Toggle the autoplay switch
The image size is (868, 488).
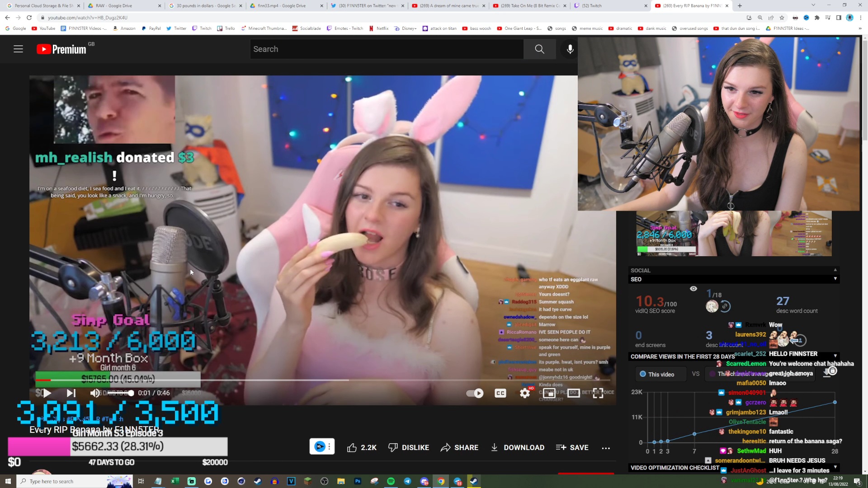tap(475, 393)
